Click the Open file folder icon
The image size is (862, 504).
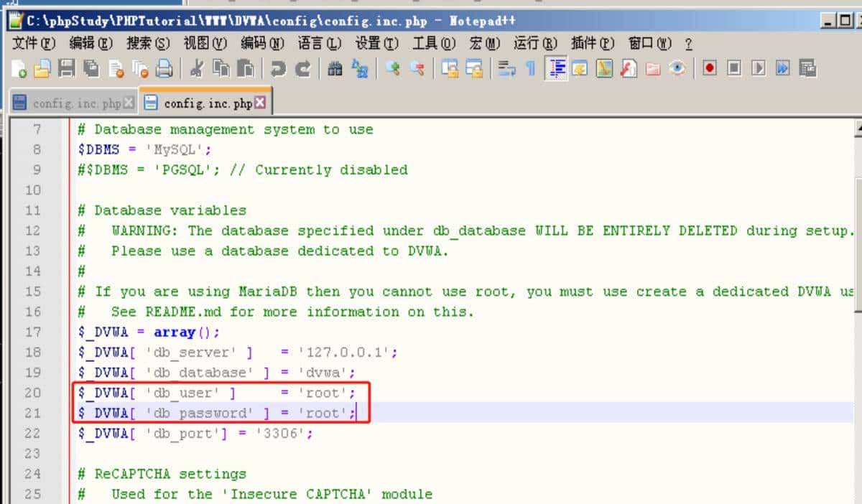42,69
